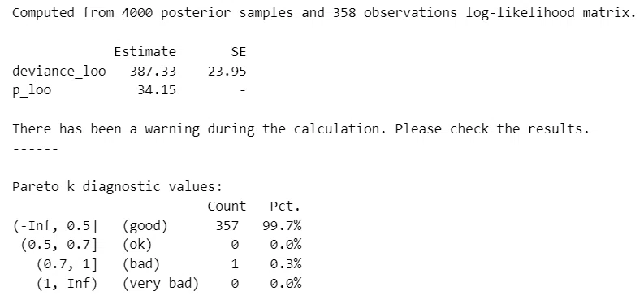
Task: Click the deviance estimate value 387.33
Action: pos(153,71)
